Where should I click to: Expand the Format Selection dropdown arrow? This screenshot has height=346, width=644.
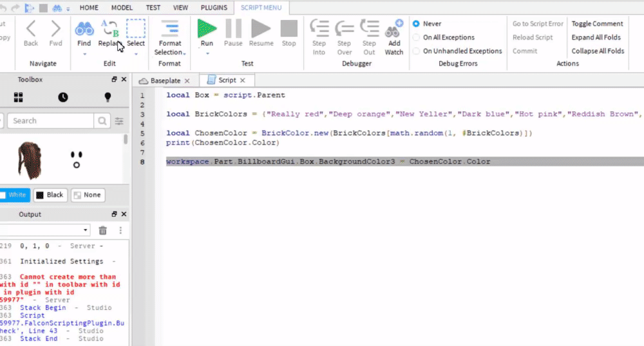point(184,54)
